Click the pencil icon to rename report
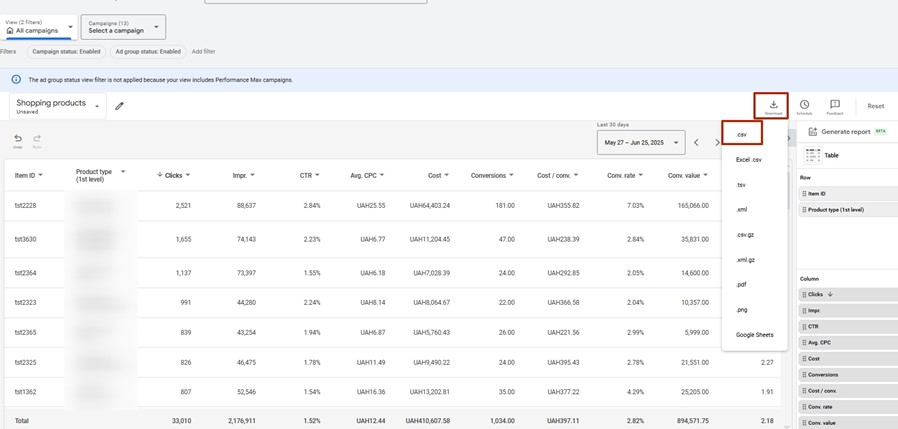Screen dimensions: 898x429 120,106
